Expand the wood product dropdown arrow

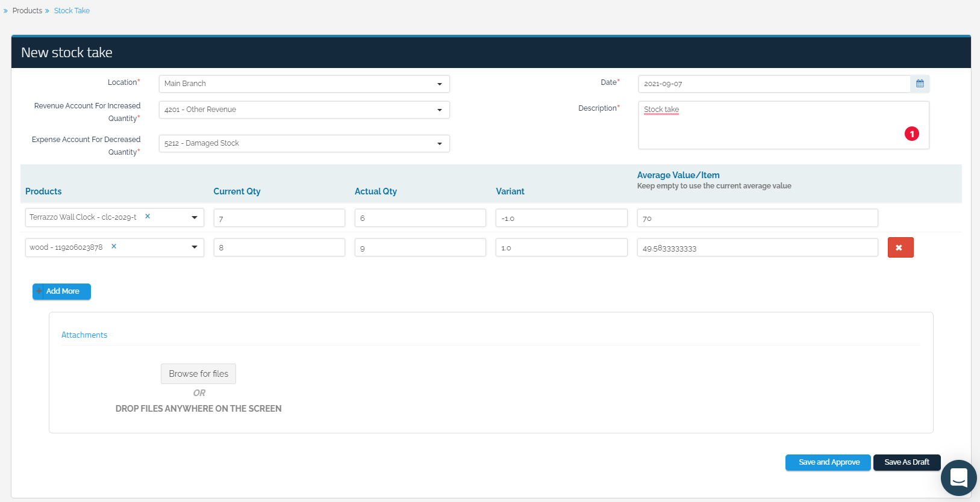click(195, 247)
